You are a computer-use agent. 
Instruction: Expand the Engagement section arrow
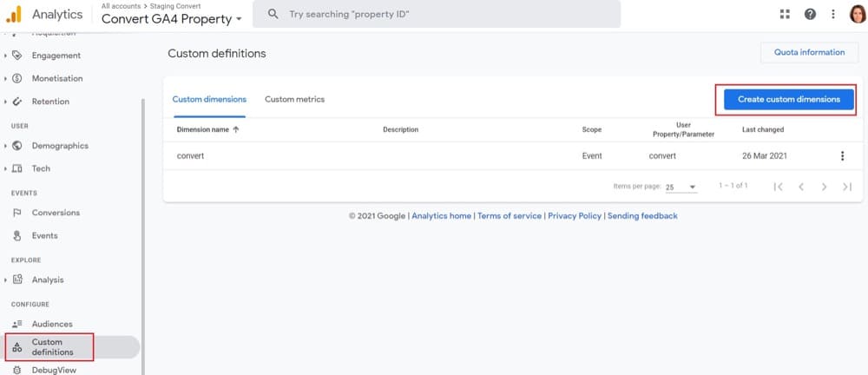tap(6, 56)
